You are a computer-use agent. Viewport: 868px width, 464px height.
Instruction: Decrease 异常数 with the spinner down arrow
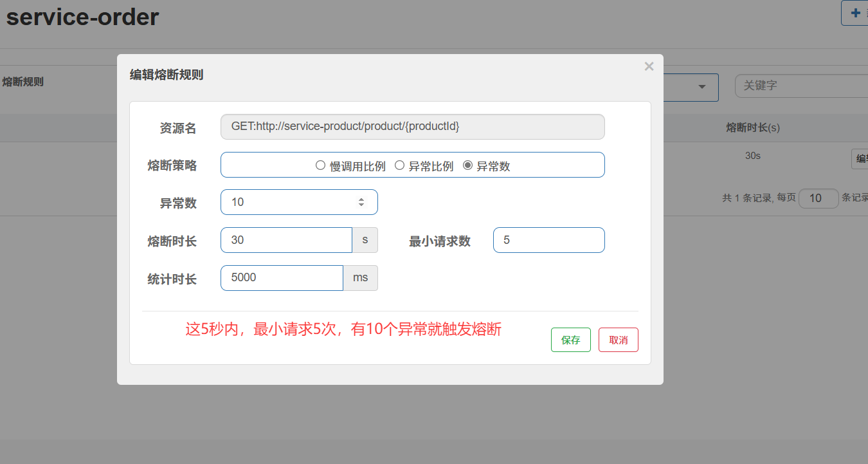[x=361, y=205]
